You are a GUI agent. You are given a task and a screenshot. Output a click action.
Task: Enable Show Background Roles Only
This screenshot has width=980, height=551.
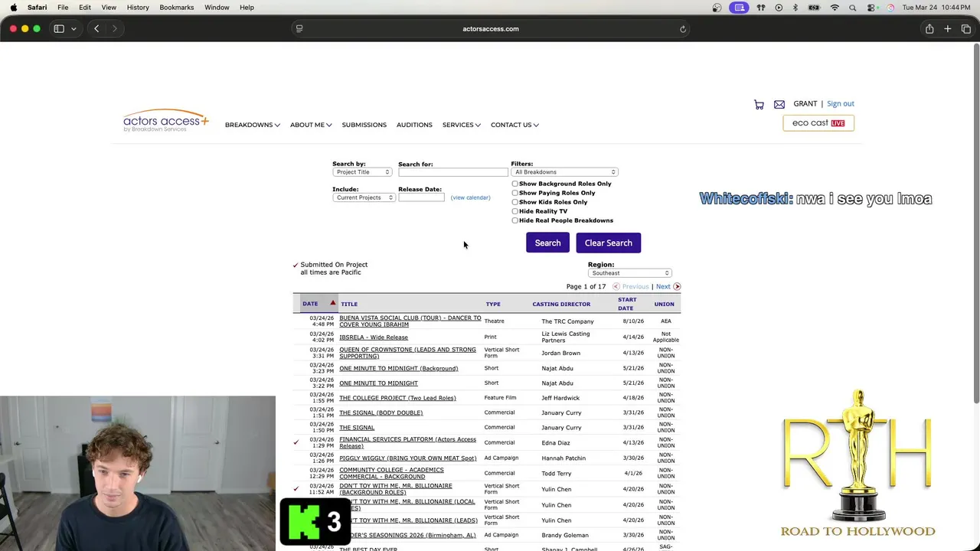click(515, 184)
